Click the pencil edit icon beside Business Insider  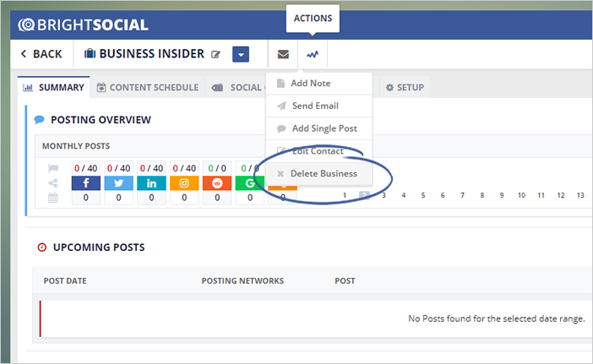(216, 55)
